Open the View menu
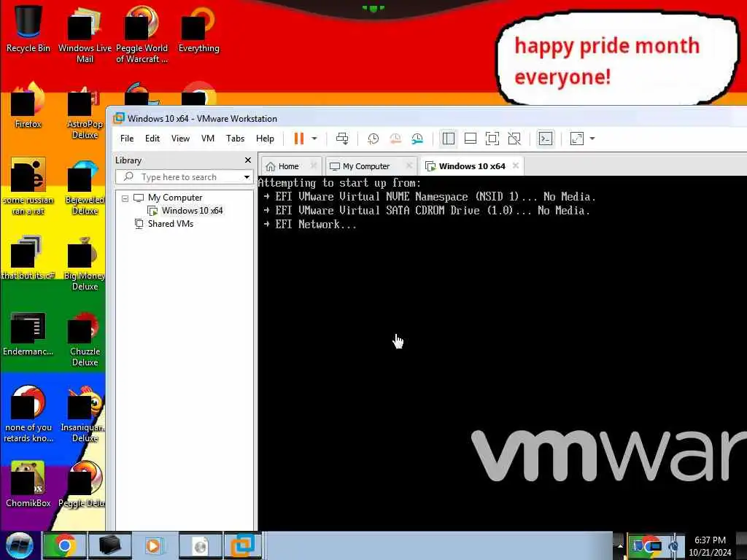 (181, 139)
